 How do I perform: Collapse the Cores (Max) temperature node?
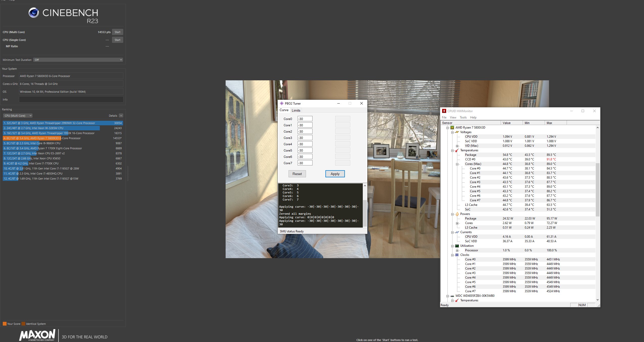click(457, 164)
